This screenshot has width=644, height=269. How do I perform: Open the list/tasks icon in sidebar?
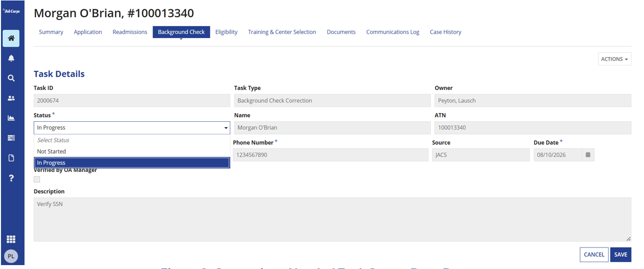coord(11,138)
